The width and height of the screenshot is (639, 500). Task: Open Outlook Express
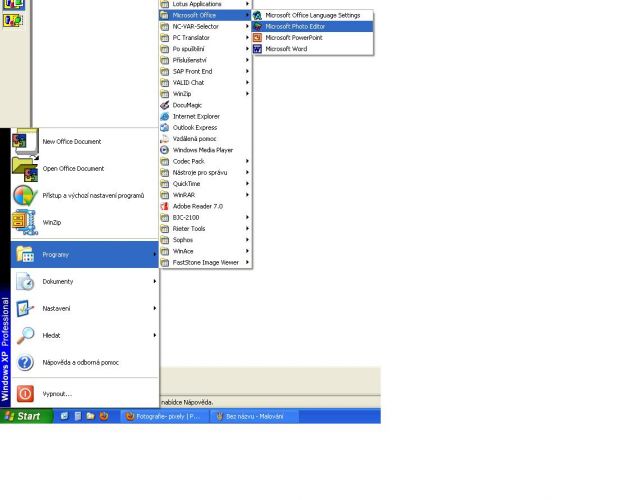[x=205, y=128]
